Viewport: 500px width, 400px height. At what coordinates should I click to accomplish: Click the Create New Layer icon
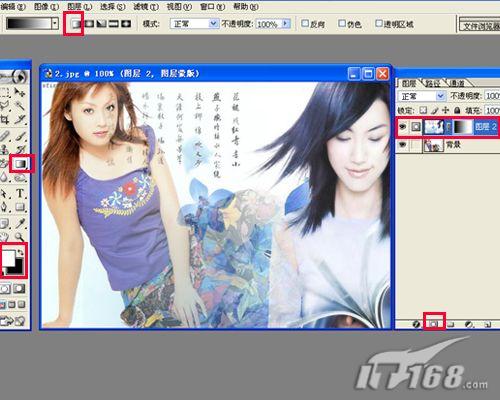click(487, 324)
